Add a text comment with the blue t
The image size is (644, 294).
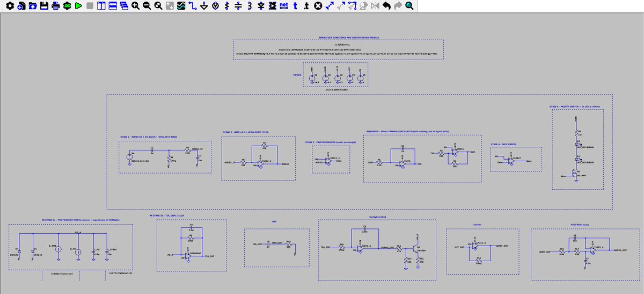pyautogui.click(x=295, y=6)
